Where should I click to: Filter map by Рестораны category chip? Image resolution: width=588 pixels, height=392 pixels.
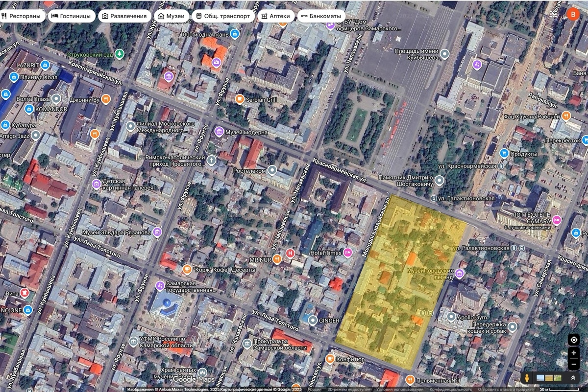click(22, 16)
